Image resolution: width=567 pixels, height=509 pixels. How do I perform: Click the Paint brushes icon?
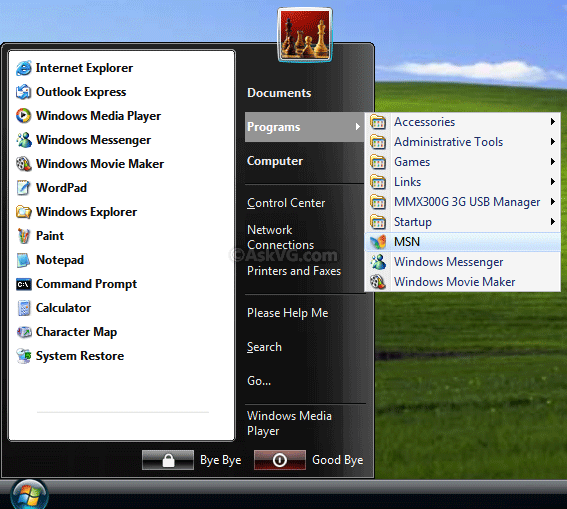[x=24, y=236]
